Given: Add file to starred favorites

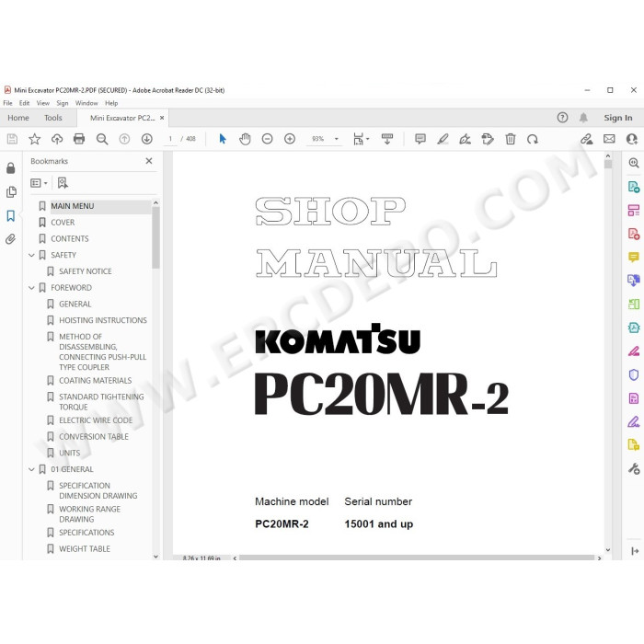Looking at the screenshot, I should [x=35, y=139].
